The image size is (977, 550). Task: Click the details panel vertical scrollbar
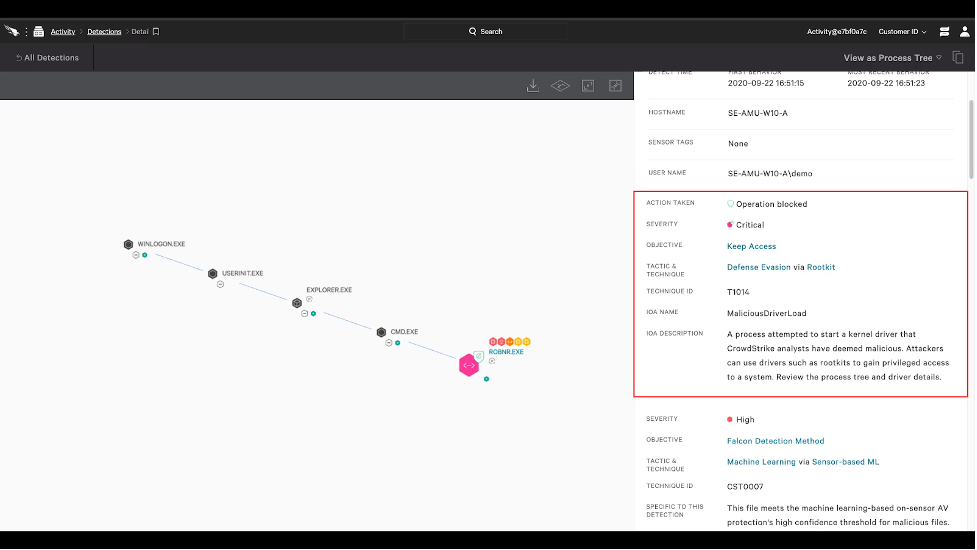tap(969, 120)
